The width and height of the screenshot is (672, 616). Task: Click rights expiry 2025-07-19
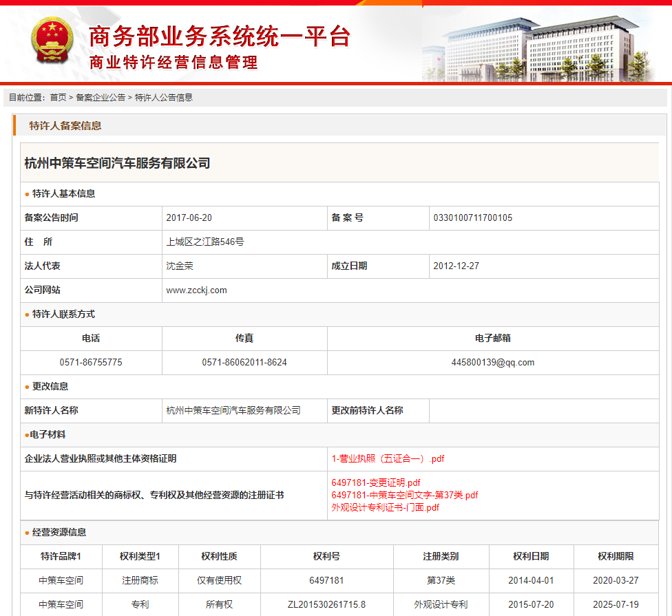pos(616,604)
